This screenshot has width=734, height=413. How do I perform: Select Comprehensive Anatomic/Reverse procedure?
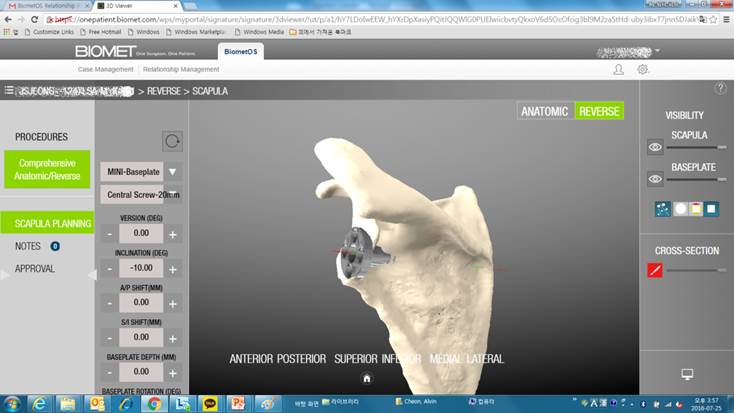[47, 169]
